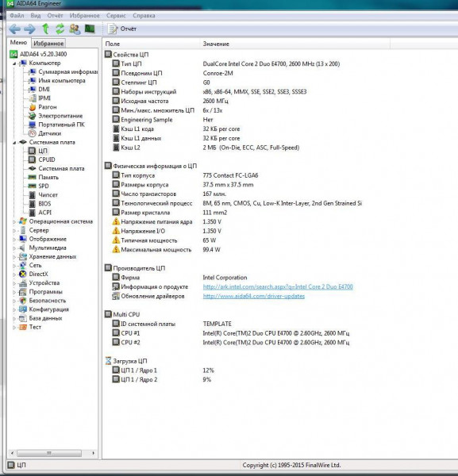Select the DMI item icon
458x476 pixels.
click(33, 90)
